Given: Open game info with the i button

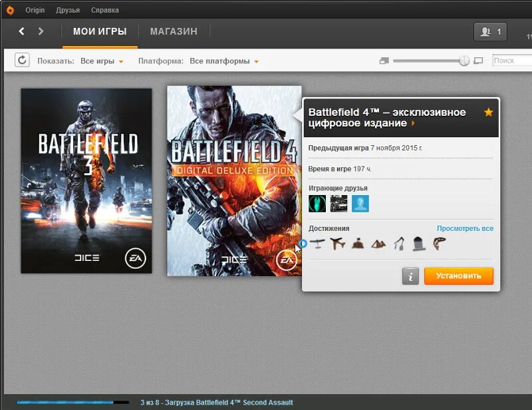Looking at the screenshot, I should (410, 276).
